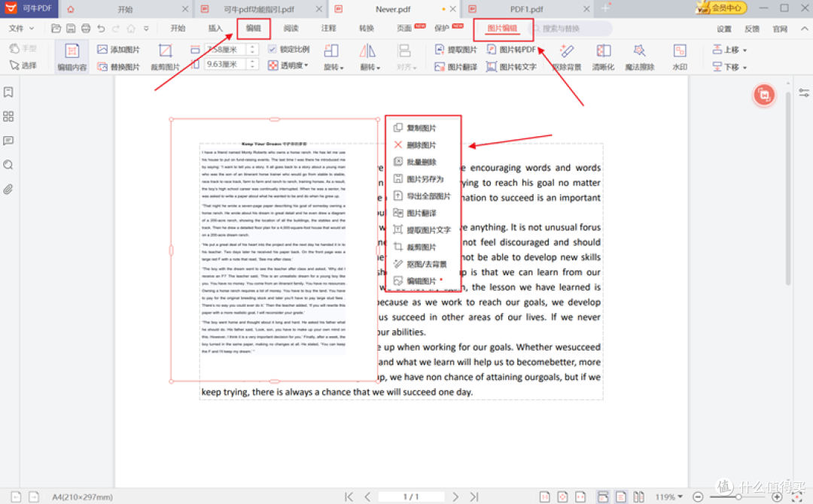Click the 反馈 (feedback) link
Viewport: 813px width, 504px height.
click(x=752, y=29)
